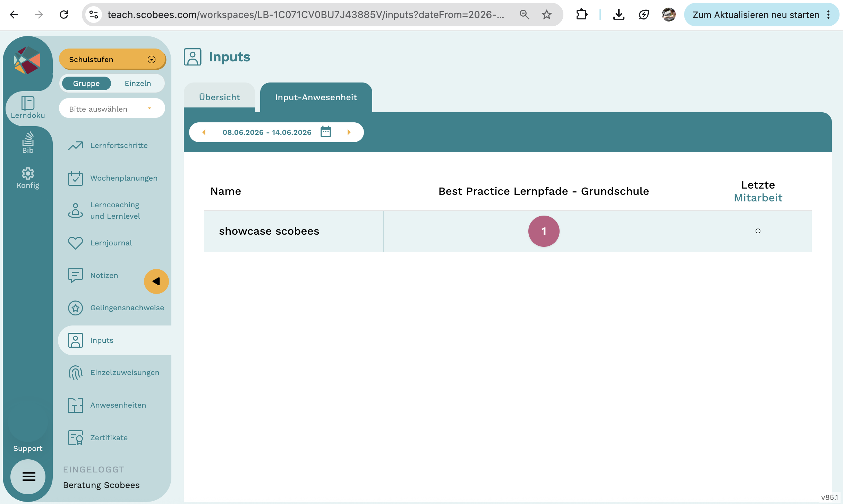Click the Einzelzuweisungen fingerprint icon

pyautogui.click(x=75, y=373)
